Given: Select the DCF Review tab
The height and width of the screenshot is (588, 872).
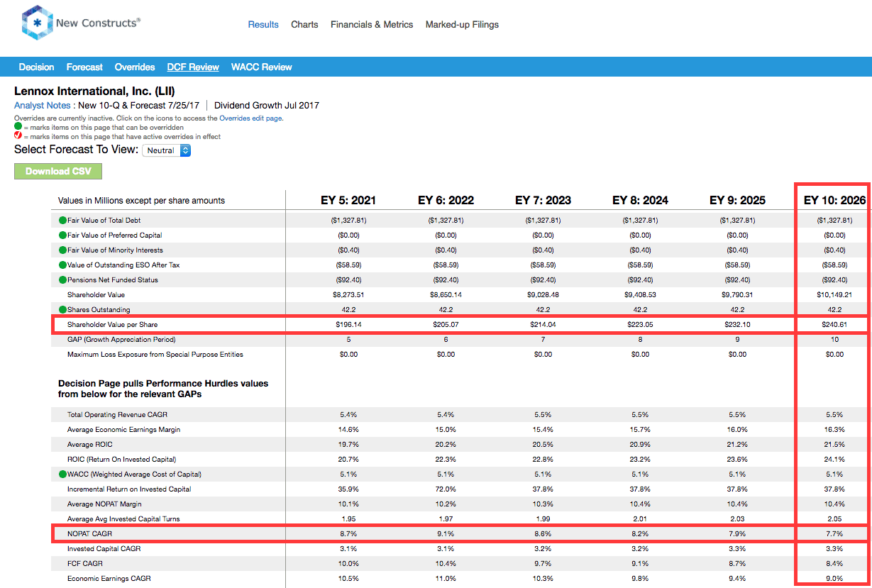Looking at the screenshot, I should 193,67.
